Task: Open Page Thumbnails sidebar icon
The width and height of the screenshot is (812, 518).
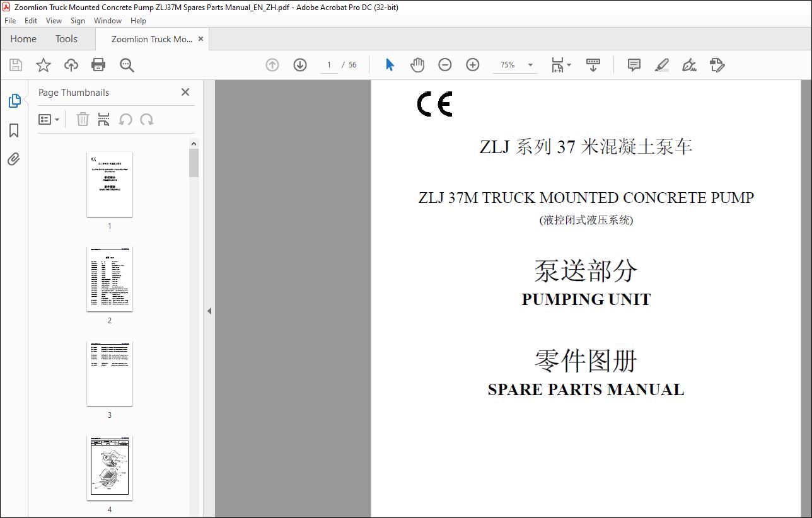Action: pos(14,101)
